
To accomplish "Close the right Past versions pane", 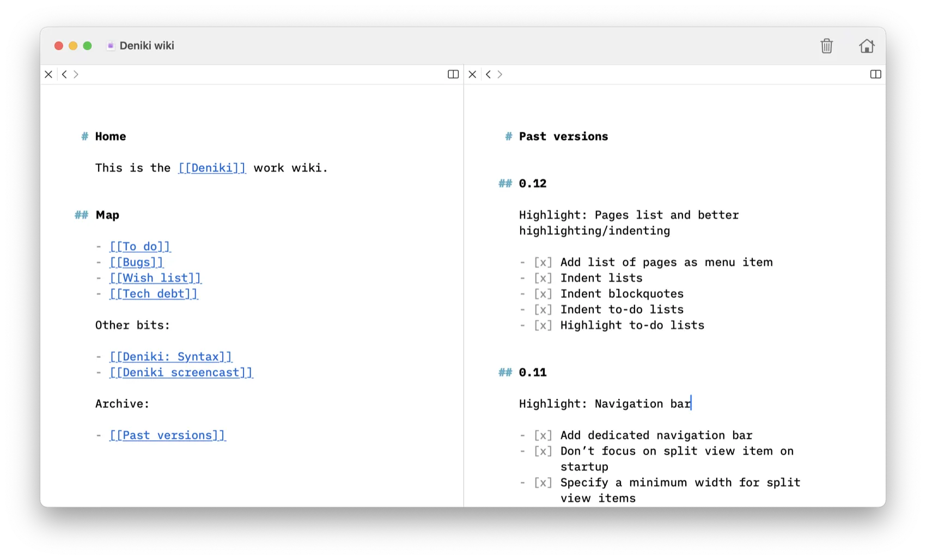I will coord(472,74).
